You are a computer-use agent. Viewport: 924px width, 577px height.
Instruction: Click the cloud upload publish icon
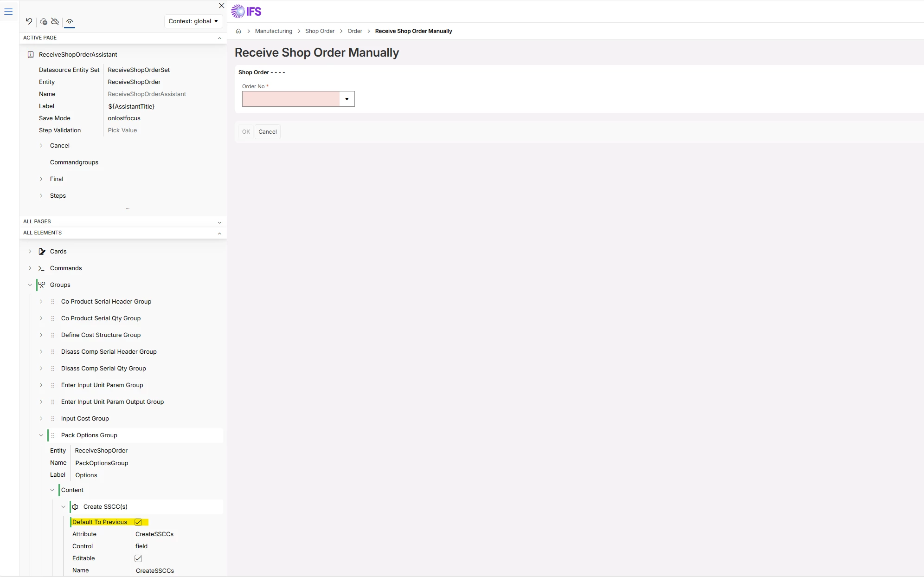(x=44, y=21)
